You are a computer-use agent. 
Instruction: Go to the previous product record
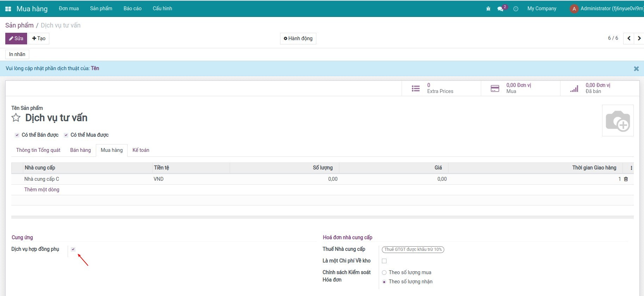click(x=628, y=38)
